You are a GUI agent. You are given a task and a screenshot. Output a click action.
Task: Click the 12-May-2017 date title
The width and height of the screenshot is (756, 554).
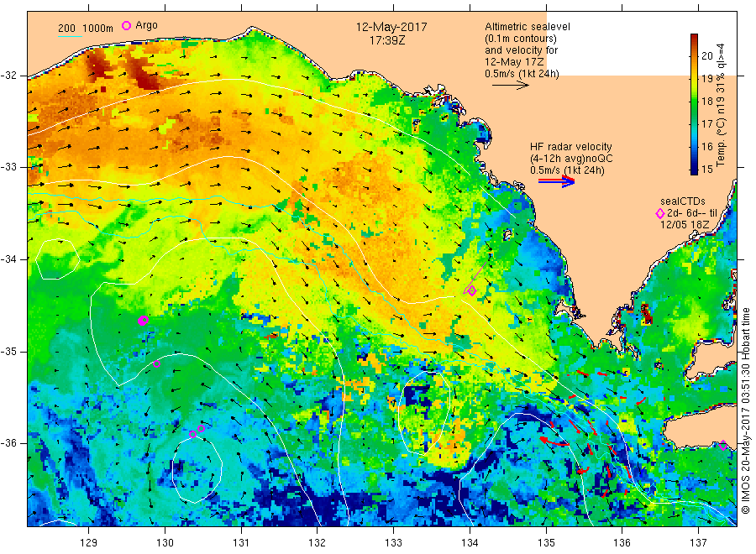(391, 27)
